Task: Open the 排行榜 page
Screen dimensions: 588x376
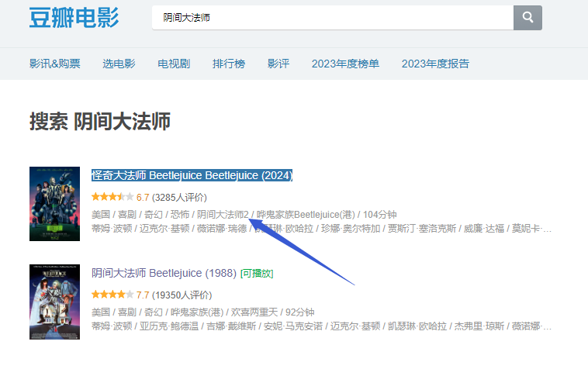Action: click(x=229, y=64)
